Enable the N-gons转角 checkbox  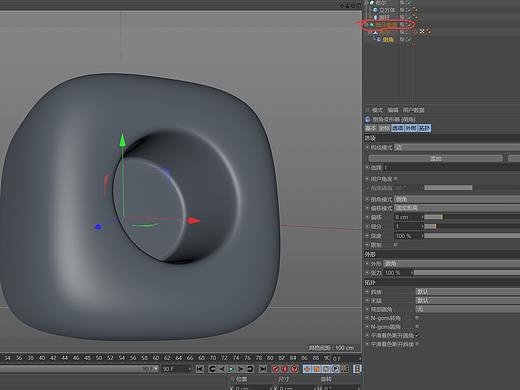[x=417, y=318]
